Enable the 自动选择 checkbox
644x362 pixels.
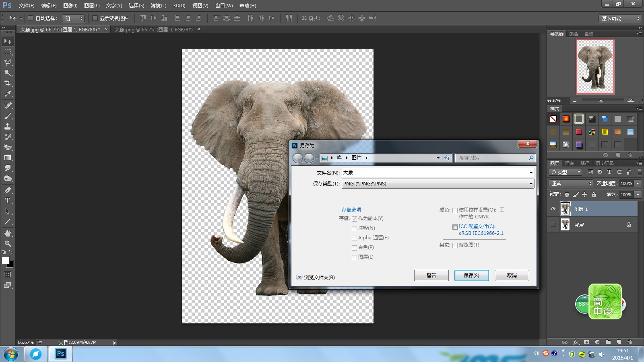click(31, 18)
